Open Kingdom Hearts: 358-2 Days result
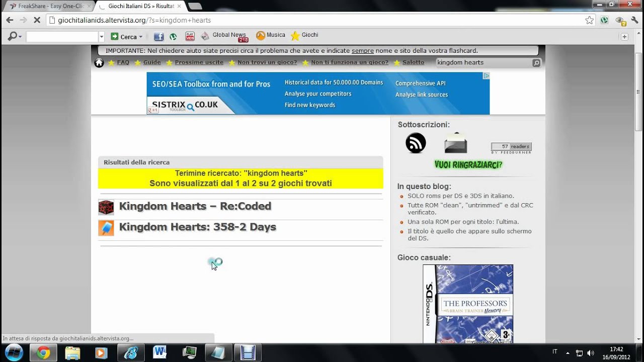The image size is (644, 362). (x=198, y=227)
